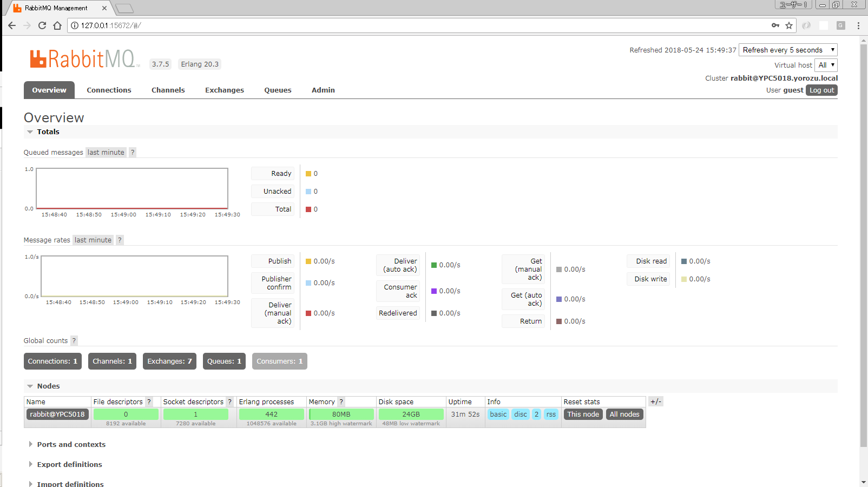This screenshot has width=868, height=487.
Task: Open the Exchanges tab
Action: pos(224,90)
